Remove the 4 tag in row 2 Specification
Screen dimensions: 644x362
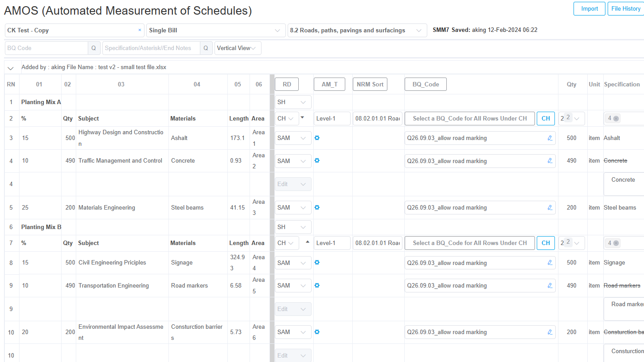[616, 118]
